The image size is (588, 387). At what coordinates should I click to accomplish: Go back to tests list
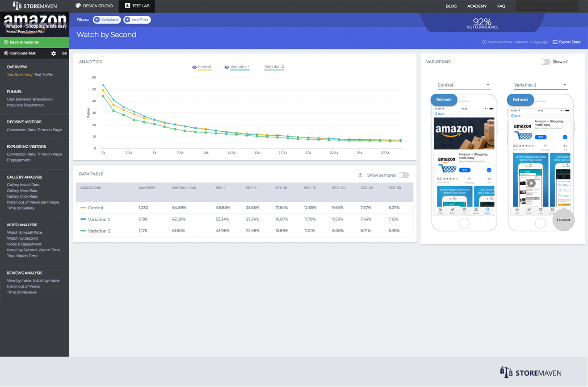tap(24, 42)
